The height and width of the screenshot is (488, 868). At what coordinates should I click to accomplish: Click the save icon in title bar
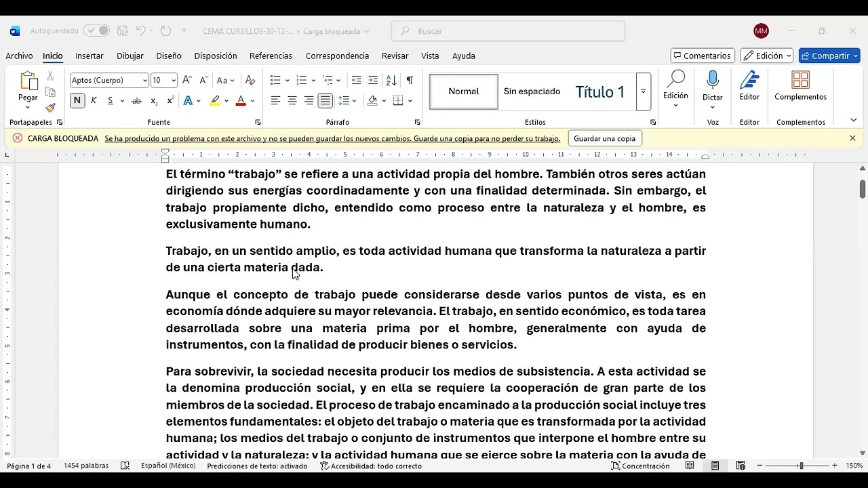point(123,30)
